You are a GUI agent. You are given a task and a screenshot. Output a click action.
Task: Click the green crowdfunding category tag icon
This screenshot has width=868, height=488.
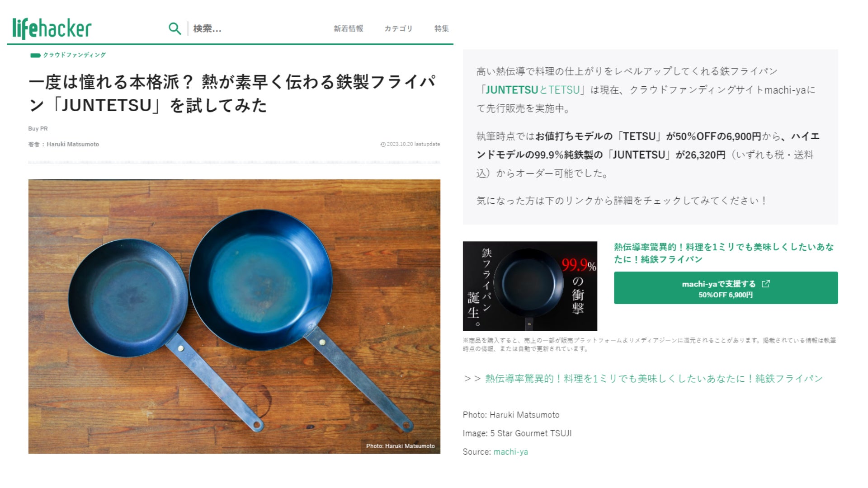pyautogui.click(x=35, y=55)
